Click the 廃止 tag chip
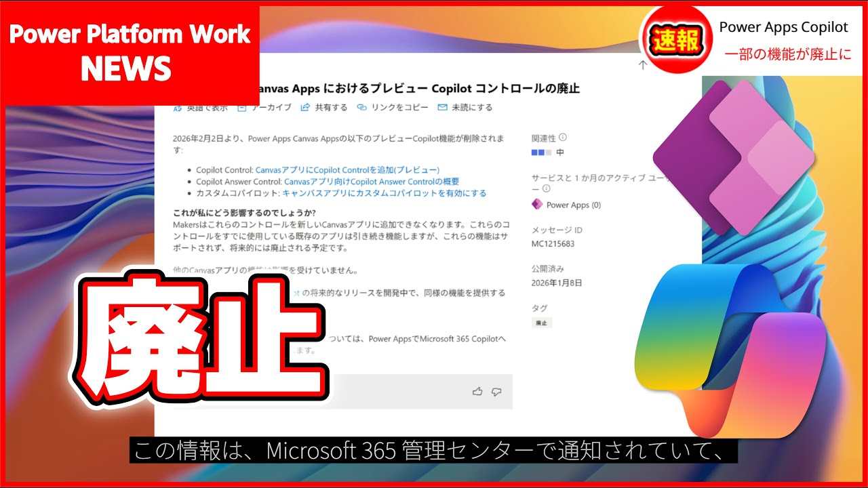The height and width of the screenshot is (488, 868). (541, 323)
